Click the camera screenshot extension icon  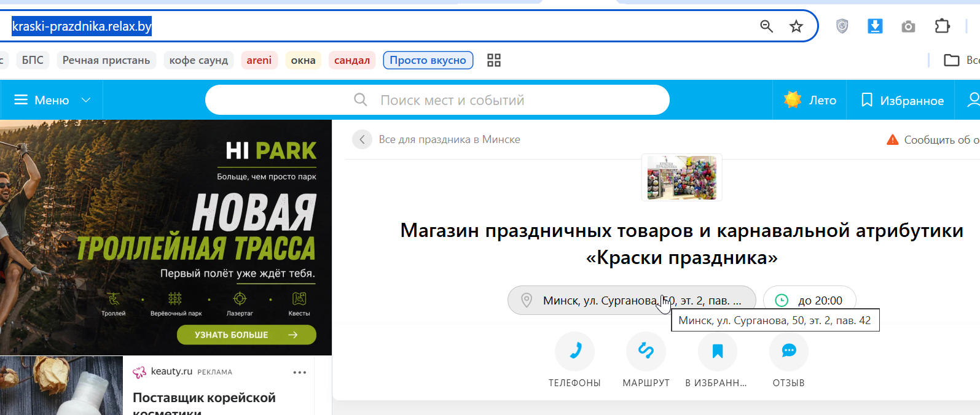point(908,26)
